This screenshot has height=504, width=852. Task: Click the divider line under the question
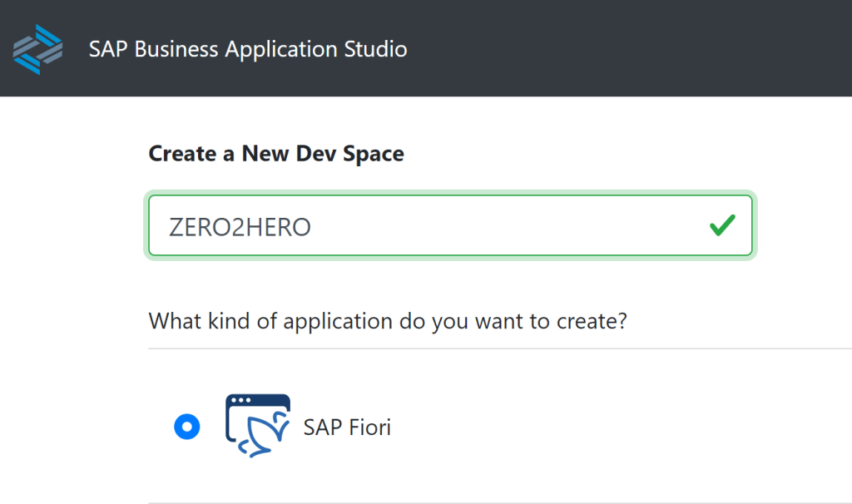coord(499,348)
